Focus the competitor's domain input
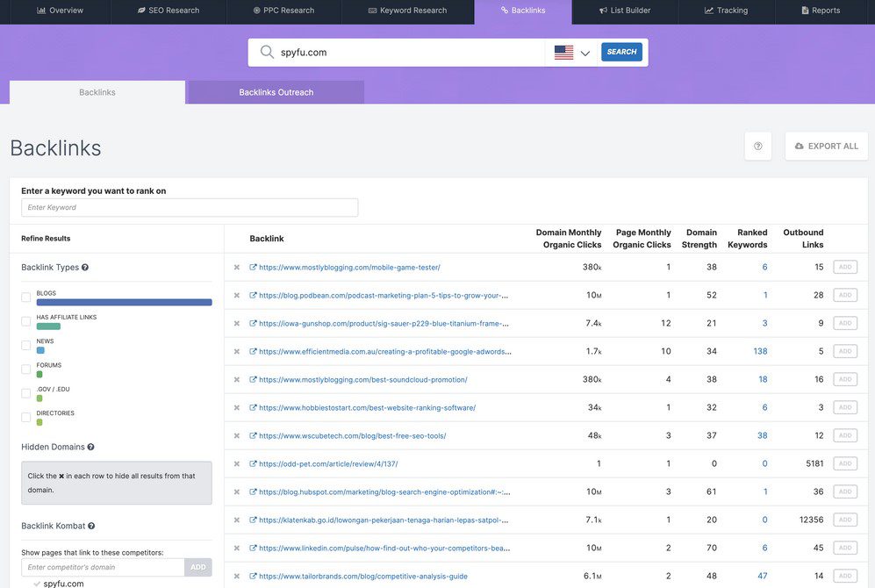This screenshot has width=875, height=588. pos(103,567)
